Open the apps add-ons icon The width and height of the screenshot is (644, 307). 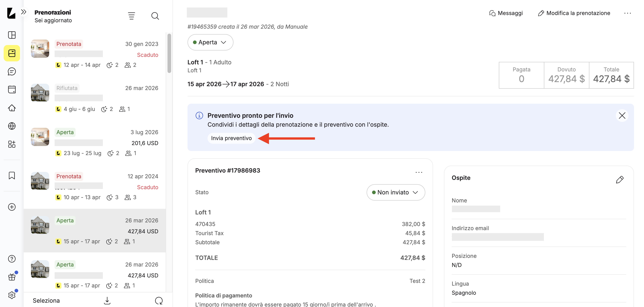[x=12, y=144]
